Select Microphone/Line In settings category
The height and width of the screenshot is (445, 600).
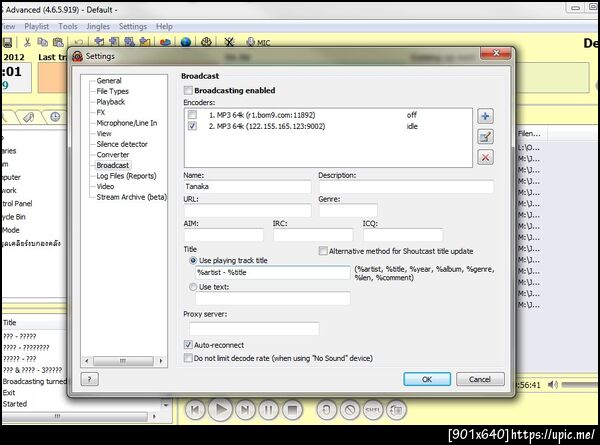[x=127, y=123]
